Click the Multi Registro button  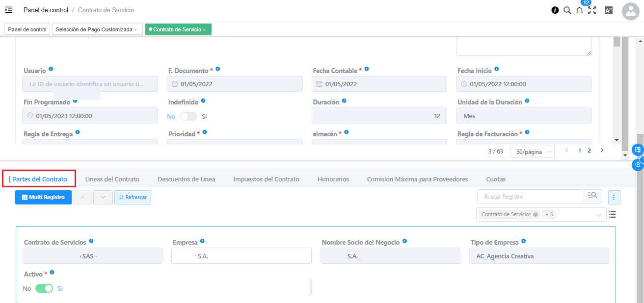click(43, 197)
